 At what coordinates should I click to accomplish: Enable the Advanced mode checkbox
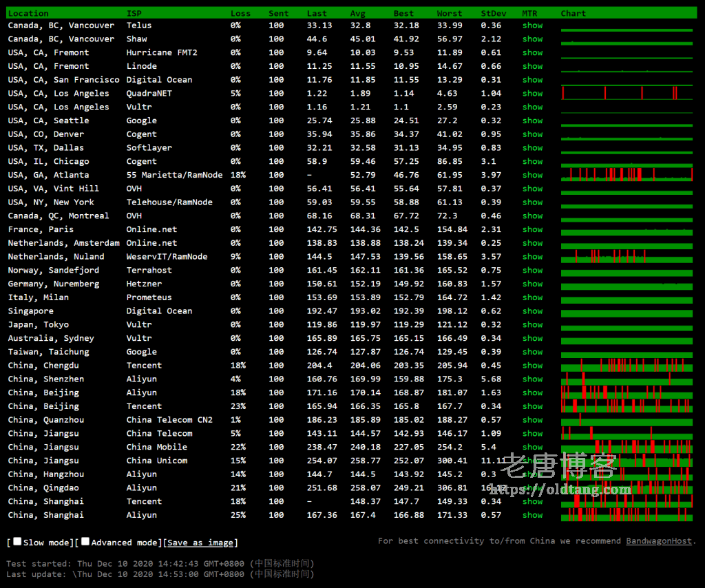tap(85, 542)
